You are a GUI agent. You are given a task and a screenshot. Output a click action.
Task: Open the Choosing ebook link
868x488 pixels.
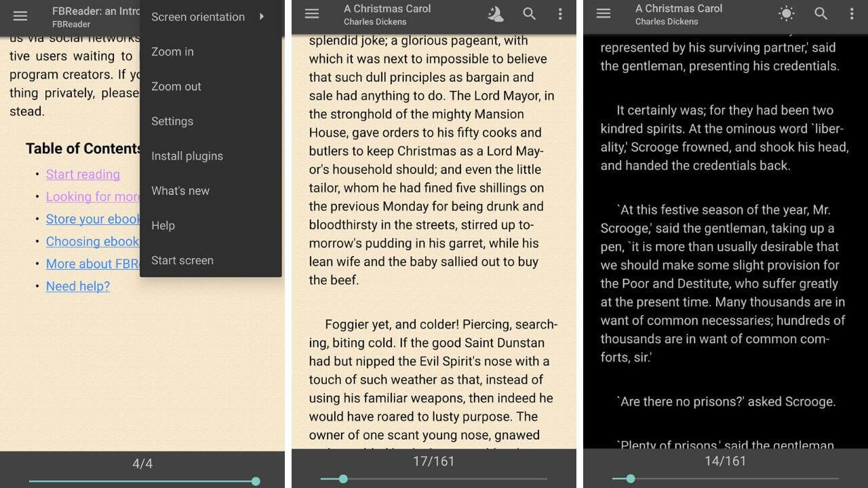coord(93,241)
